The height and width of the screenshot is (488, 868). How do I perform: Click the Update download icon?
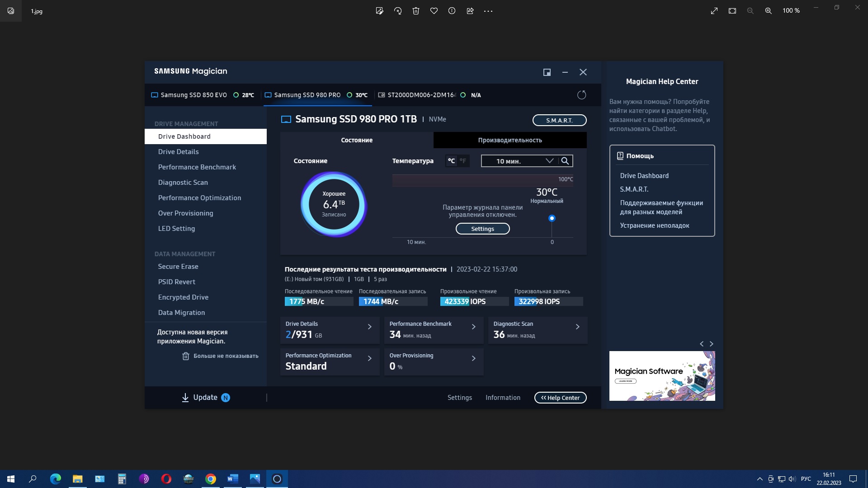click(185, 398)
